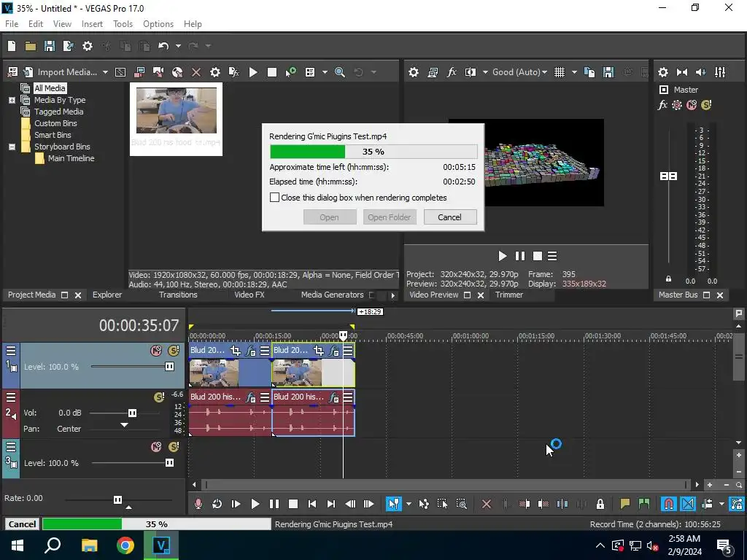Select the Blud 200 media thumbnail
747x560 pixels.
[177, 119]
